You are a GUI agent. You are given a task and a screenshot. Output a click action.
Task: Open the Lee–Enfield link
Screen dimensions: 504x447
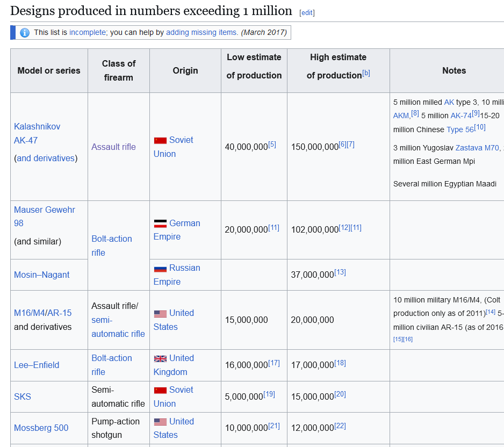[37, 365]
